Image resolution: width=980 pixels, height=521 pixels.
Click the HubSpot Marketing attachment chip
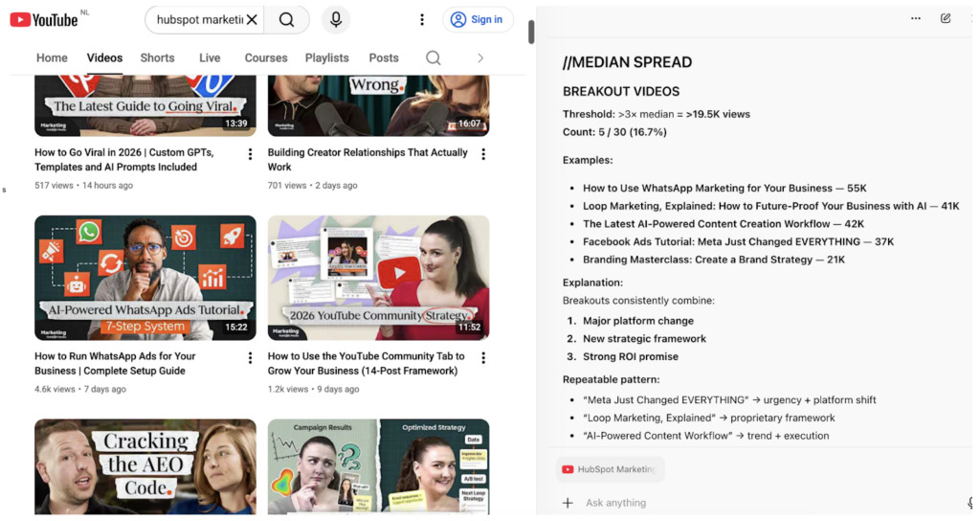point(610,469)
